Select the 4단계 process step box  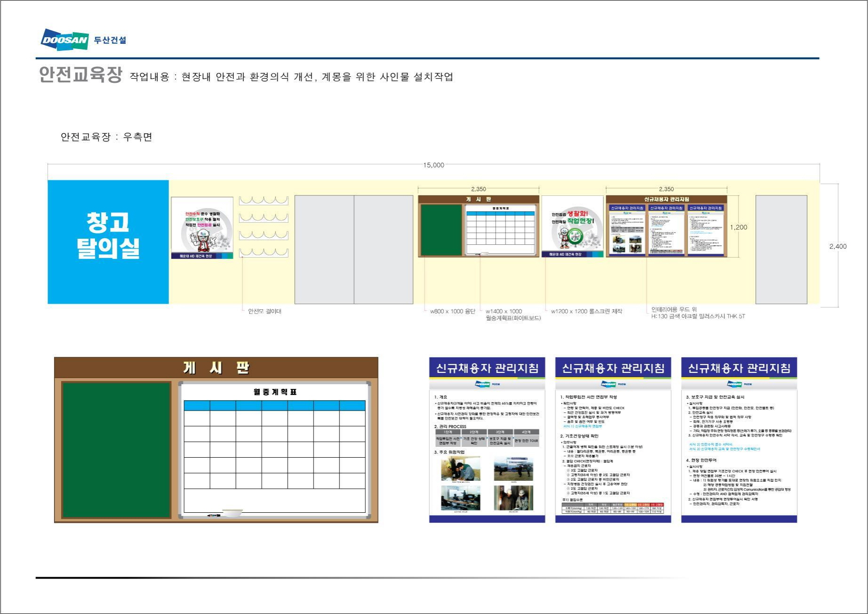[526, 438]
